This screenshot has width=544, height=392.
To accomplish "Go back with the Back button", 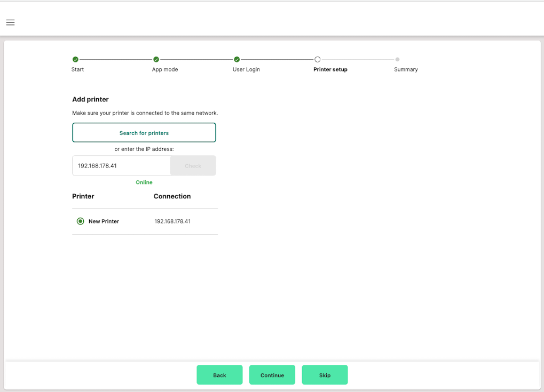I will click(x=219, y=375).
